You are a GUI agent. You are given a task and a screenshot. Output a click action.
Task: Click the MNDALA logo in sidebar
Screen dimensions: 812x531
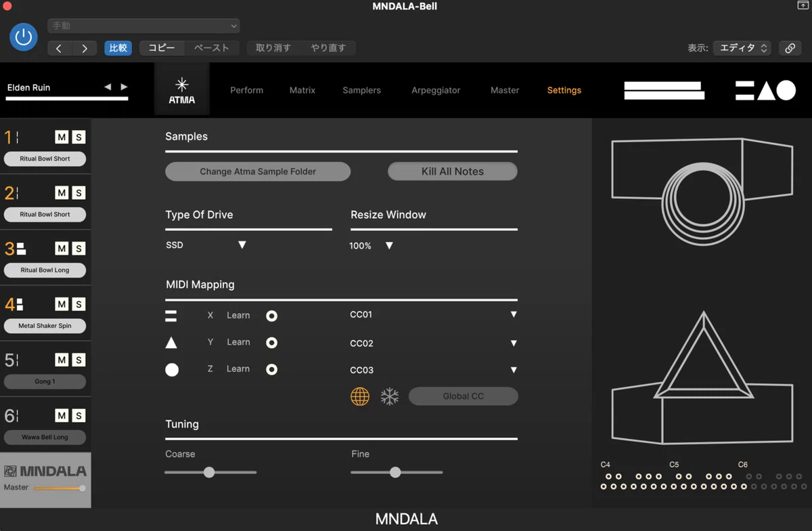pos(45,471)
